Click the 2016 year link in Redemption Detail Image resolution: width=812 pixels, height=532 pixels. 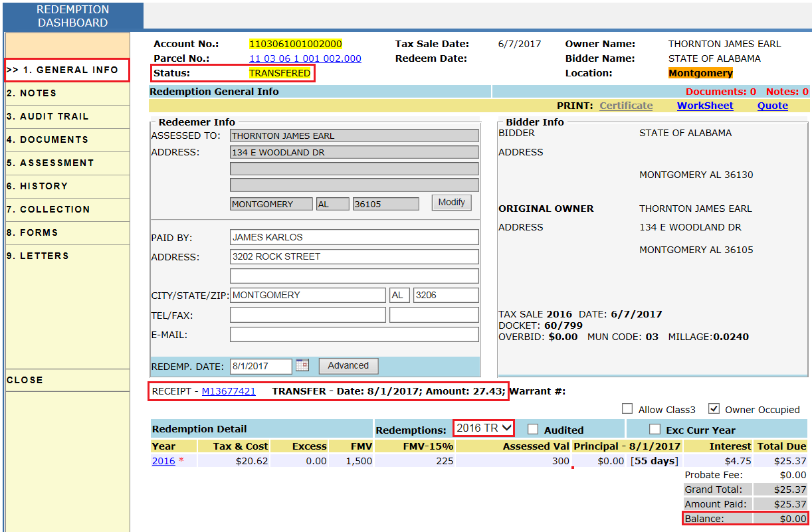pyautogui.click(x=163, y=461)
